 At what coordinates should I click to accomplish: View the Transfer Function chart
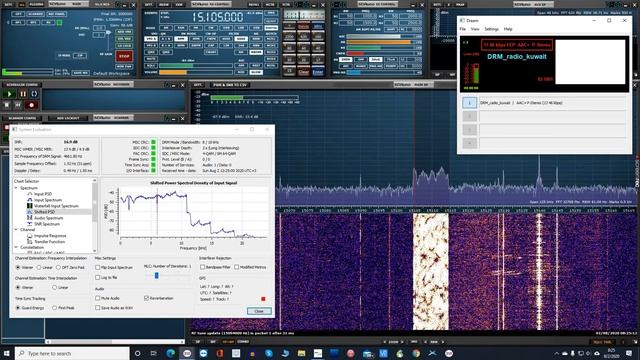pyautogui.click(x=50, y=242)
